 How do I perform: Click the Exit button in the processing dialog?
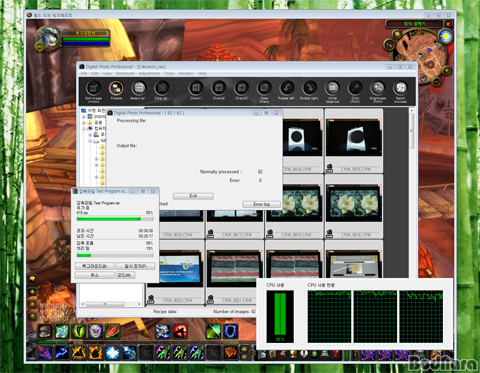pyautogui.click(x=193, y=196)
